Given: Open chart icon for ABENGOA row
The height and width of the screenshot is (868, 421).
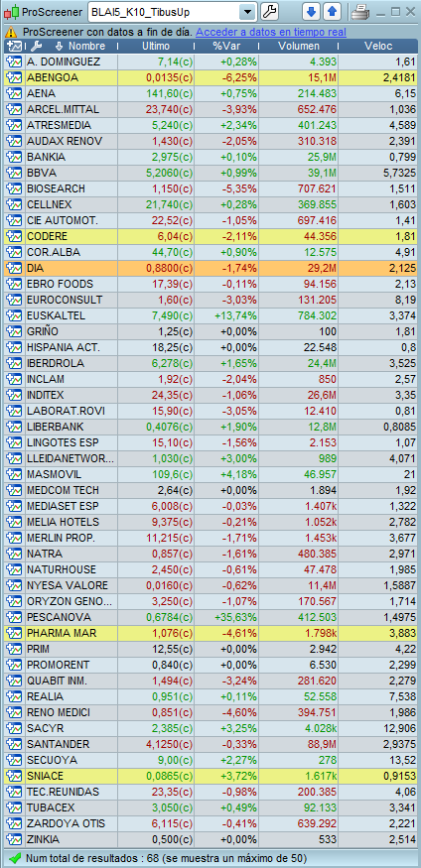Looking at the screenshot, I should (13, 78).
